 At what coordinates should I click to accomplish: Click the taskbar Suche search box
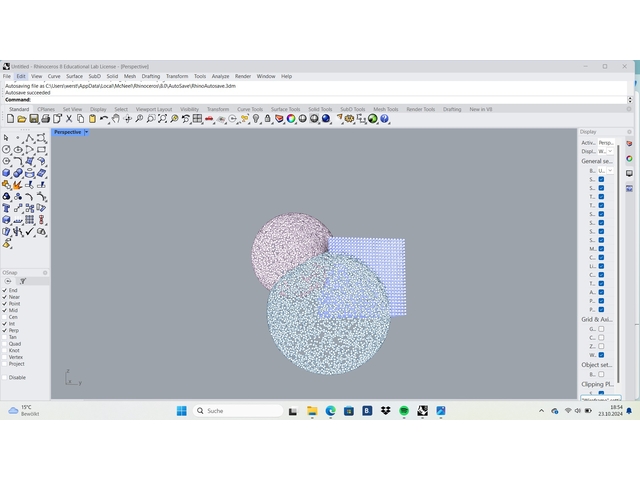[238, 411]
